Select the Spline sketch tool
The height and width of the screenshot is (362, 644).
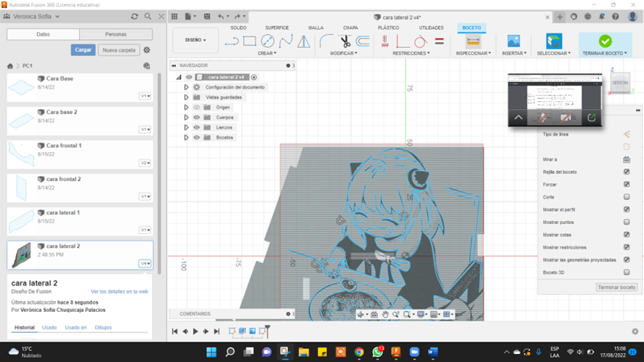coord(286,41)
